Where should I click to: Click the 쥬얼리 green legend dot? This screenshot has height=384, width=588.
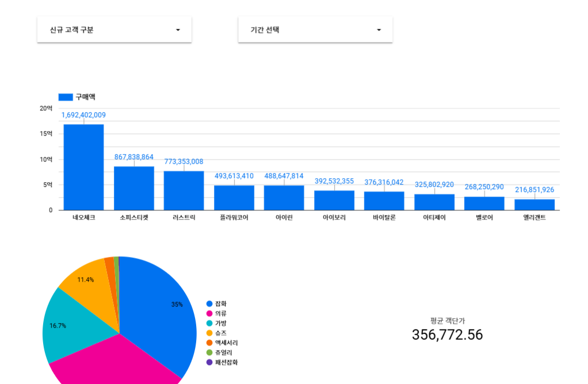pyautogui.click(x=209, y=352)
